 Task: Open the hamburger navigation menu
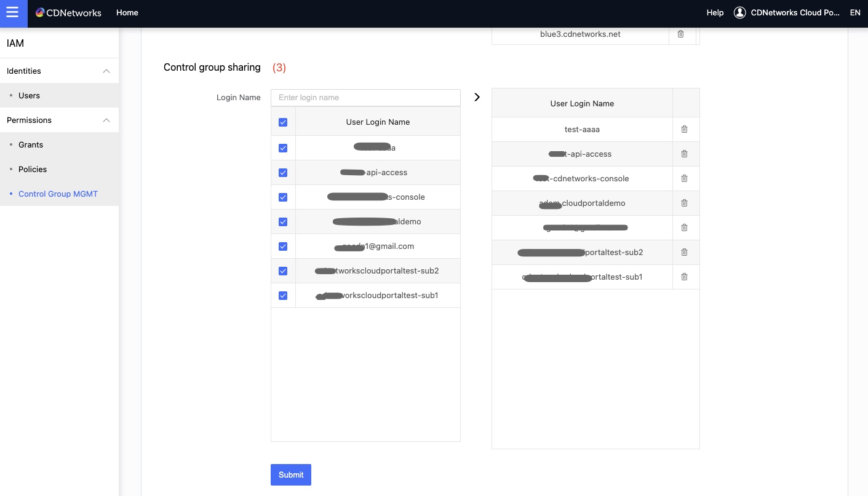coord(13,13)
